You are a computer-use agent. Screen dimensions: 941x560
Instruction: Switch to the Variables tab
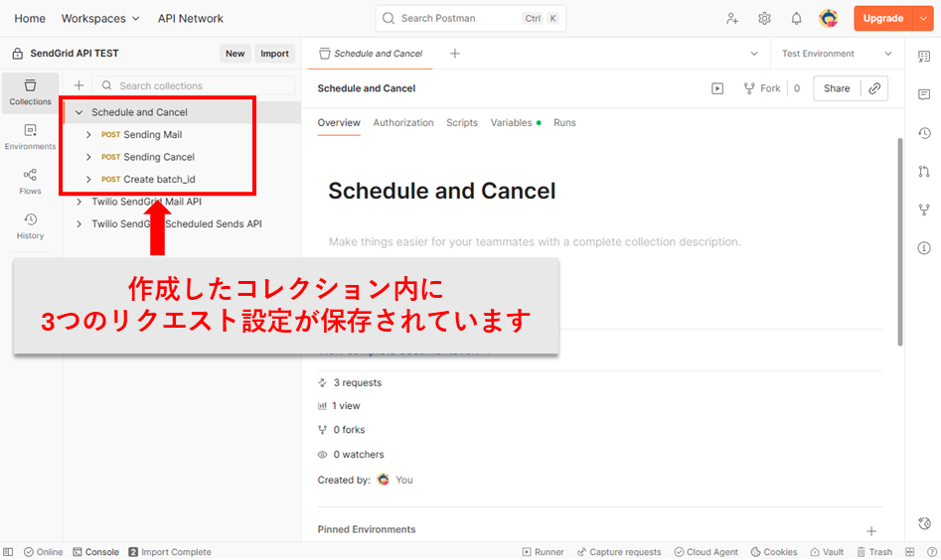pos(516,123)
